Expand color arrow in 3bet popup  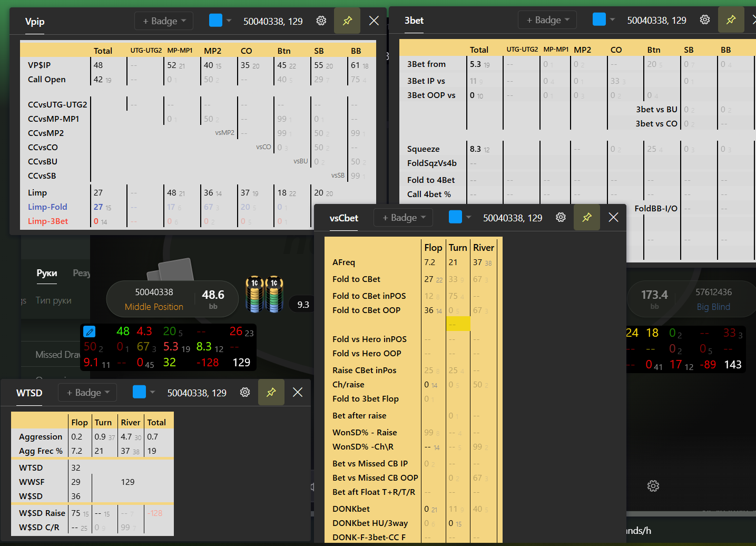(x=613, y=19)
